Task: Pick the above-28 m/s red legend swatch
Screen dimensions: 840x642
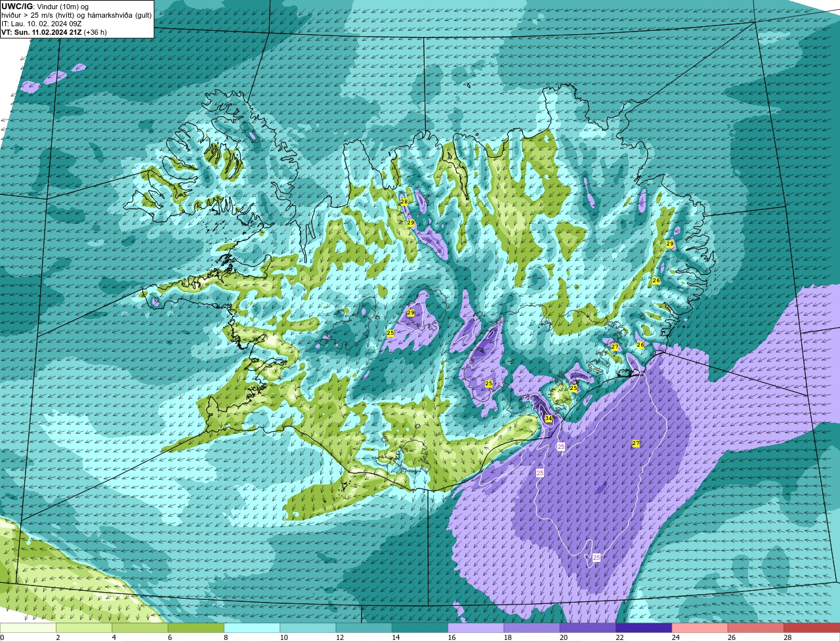Action: 812,628
